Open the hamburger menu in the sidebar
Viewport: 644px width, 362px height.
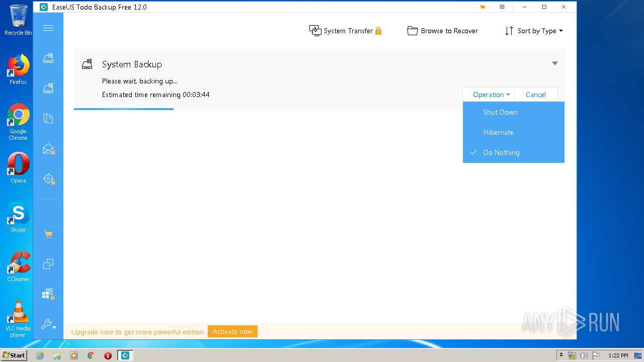[x=48, y=28]
